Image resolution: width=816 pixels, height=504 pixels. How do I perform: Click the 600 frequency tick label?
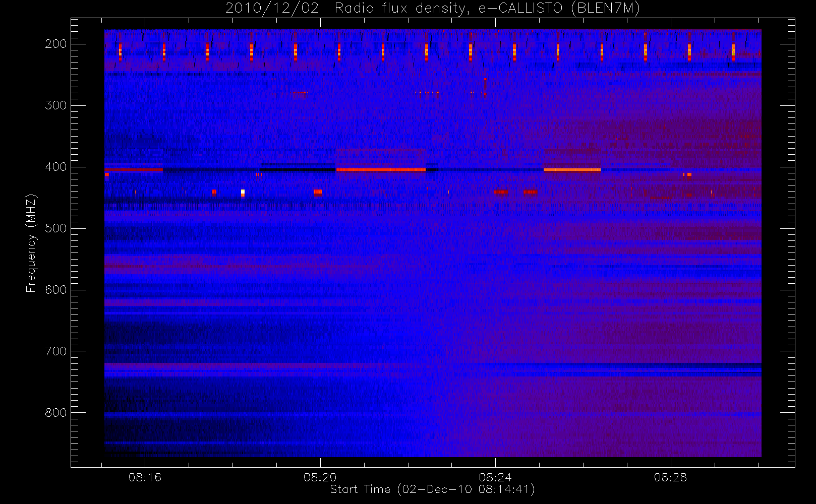pyautogui.click(x=56, y=290)
